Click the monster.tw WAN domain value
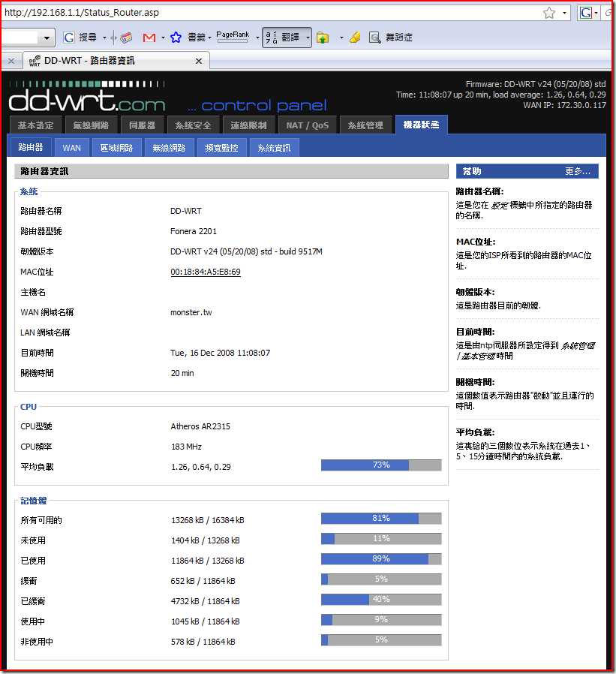 click(x=191, y=312)
